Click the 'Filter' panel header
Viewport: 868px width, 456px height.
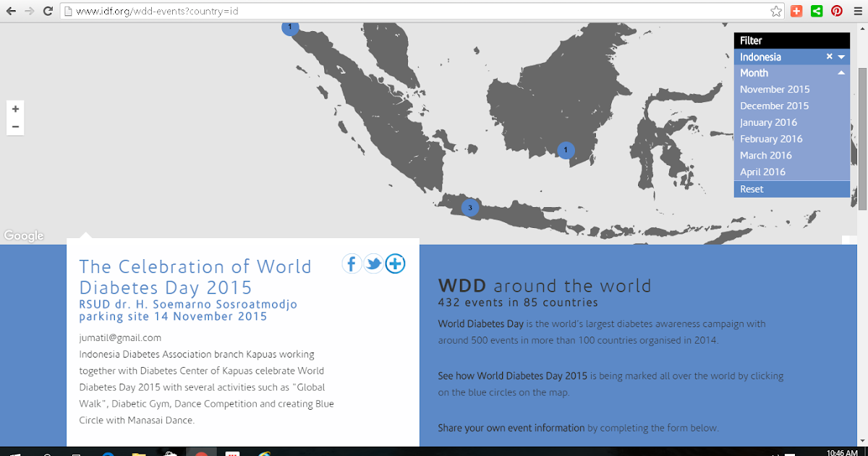click(791, 41)
